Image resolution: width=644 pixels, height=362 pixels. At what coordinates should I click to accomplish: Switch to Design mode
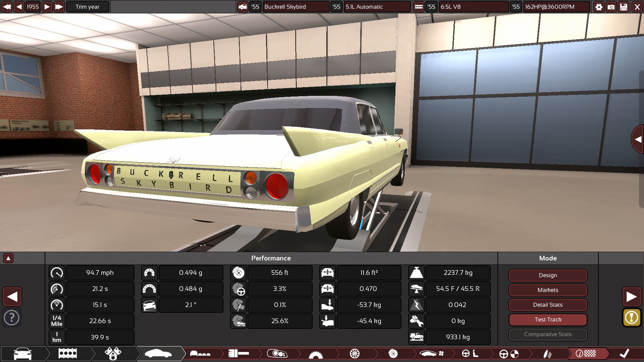[x=548, y=275]
